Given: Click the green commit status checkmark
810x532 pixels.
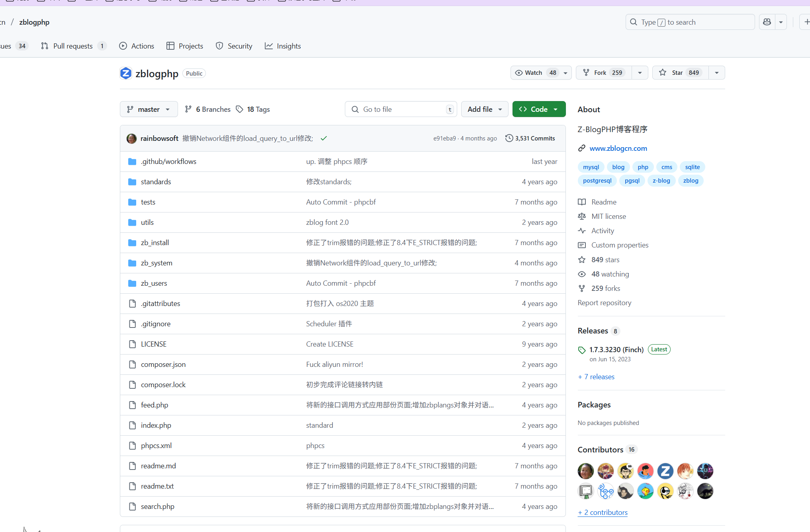Looking at the screenshot, I should pos(324,138).
